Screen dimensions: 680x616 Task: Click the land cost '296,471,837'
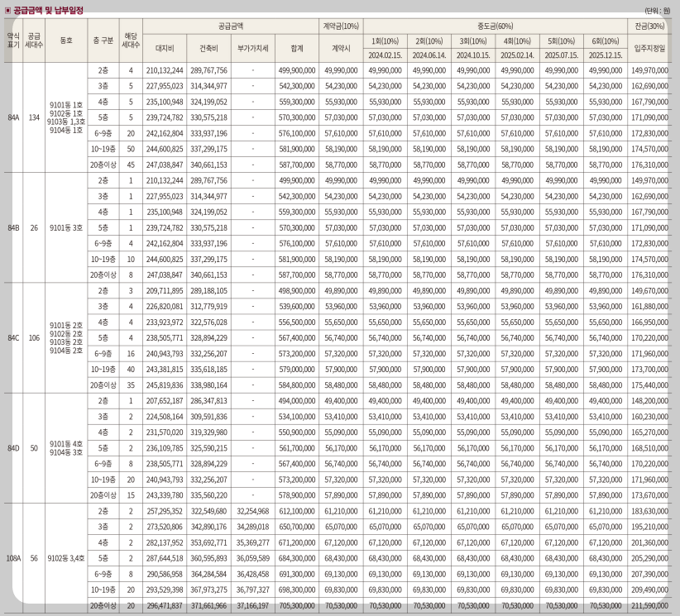click(165, 605)
